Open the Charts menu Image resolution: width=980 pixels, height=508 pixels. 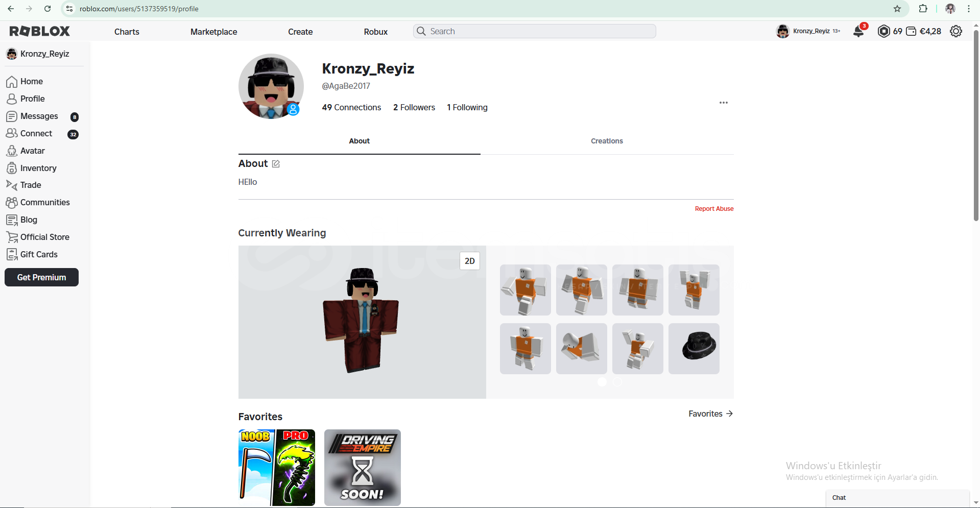pos(127,32)
